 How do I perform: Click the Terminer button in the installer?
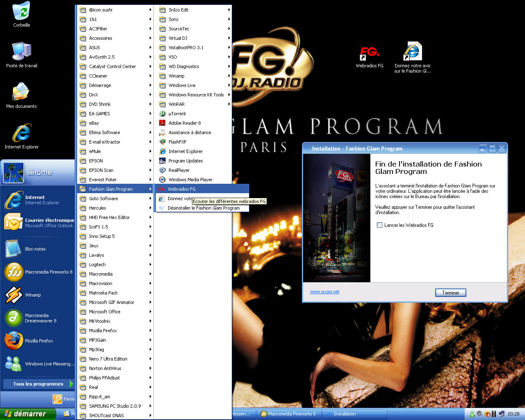point(451,292)
